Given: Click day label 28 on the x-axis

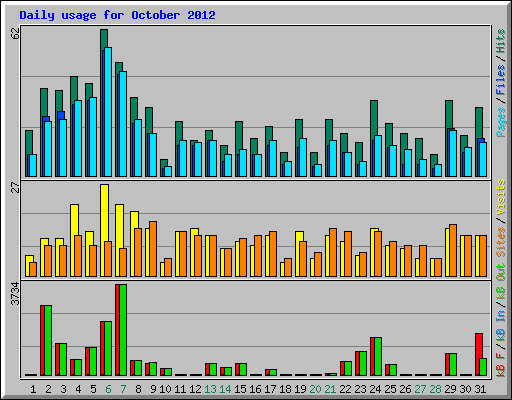Looking at the screenshot, I should tap(435, 389).
